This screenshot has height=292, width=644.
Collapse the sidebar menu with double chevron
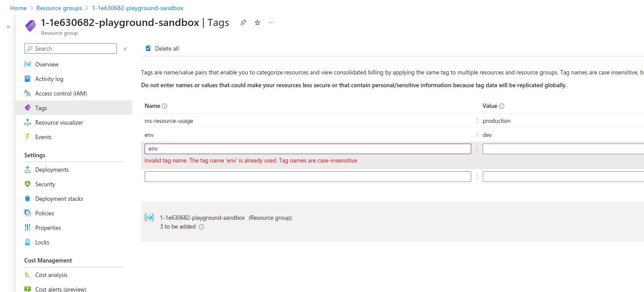point(125,49)
